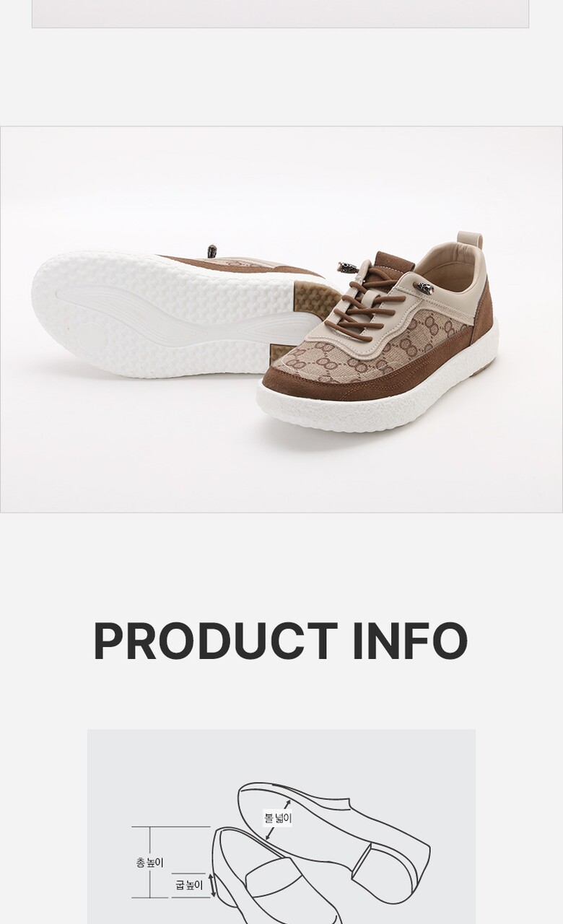Click the metal lace stopper on upright shoe
Image resolution: width=563 pixels, height=924 pixels.
tap(424, 288)
